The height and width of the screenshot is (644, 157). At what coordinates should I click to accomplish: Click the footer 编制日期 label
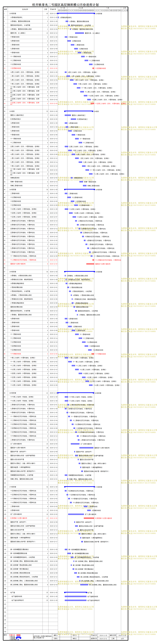[x=113, y=635]
